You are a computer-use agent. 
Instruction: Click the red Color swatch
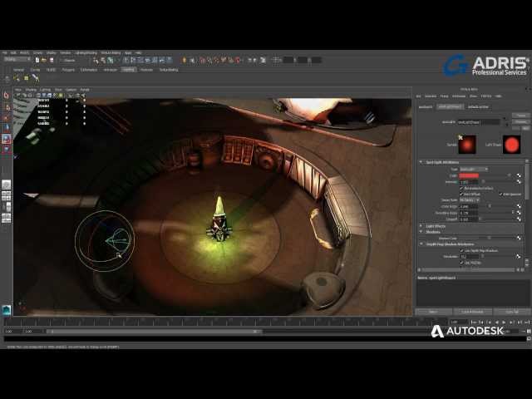[469, 175]
